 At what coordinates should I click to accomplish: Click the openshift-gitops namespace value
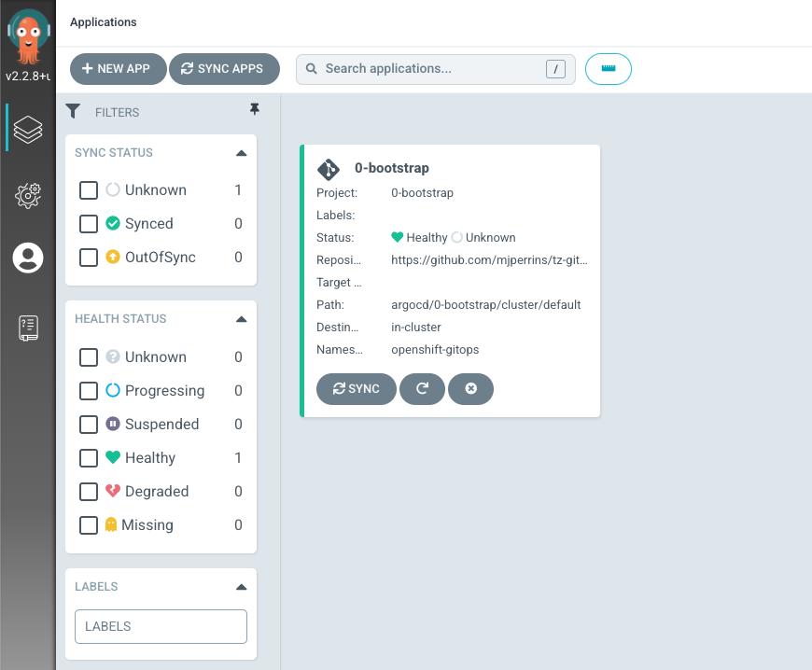pos(435,350)
